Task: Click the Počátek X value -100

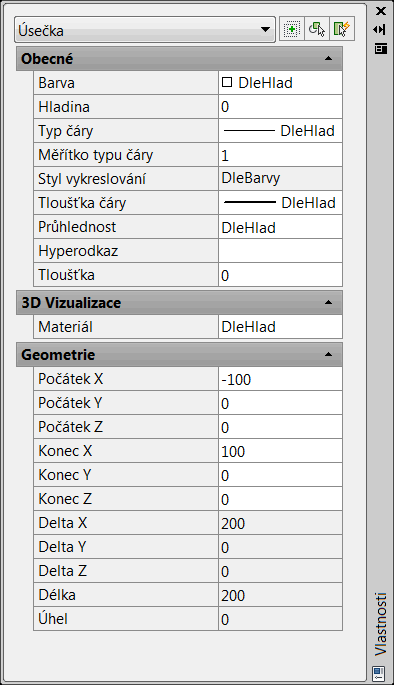Action: tap(280, 379)
